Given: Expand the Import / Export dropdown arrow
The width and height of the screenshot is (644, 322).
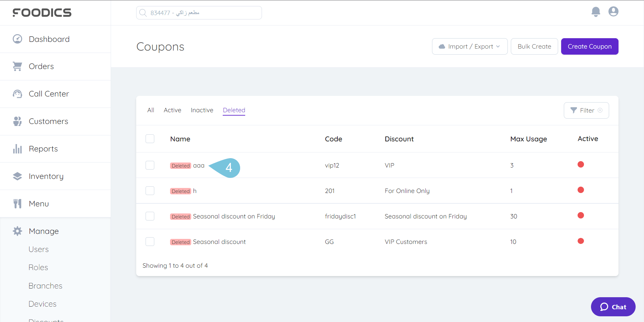Looking at the screenshot, I should (x=498, y=47).
